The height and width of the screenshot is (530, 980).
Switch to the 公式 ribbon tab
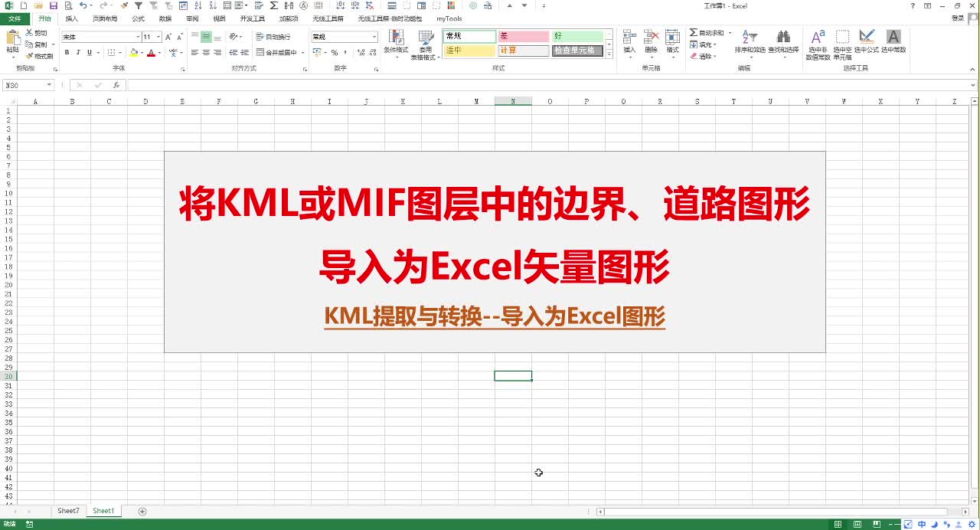point(139,18)
